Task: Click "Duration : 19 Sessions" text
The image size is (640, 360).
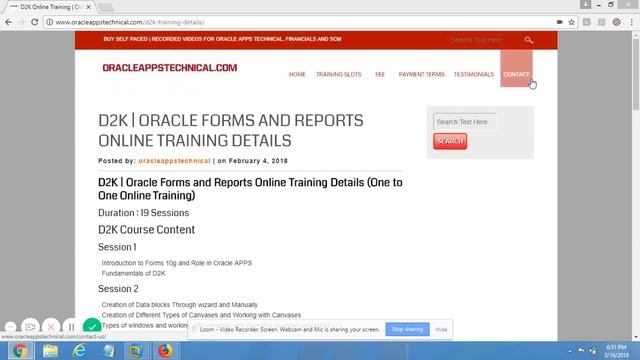Action: tap(144, 213)
